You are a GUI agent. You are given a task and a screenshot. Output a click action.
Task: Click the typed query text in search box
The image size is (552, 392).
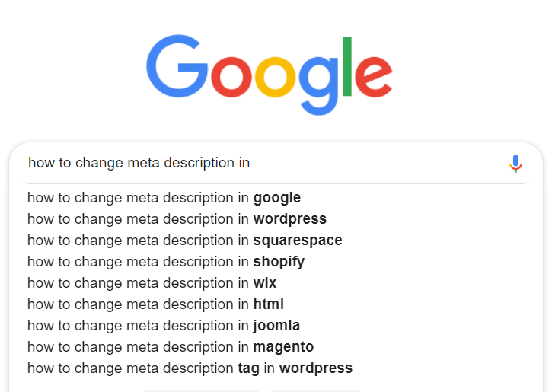(139, 163)
